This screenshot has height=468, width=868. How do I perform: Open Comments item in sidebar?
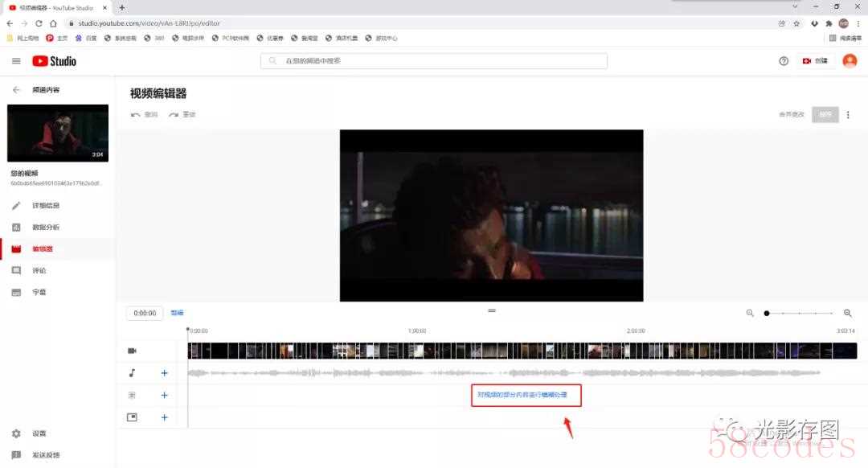(58, 270)
